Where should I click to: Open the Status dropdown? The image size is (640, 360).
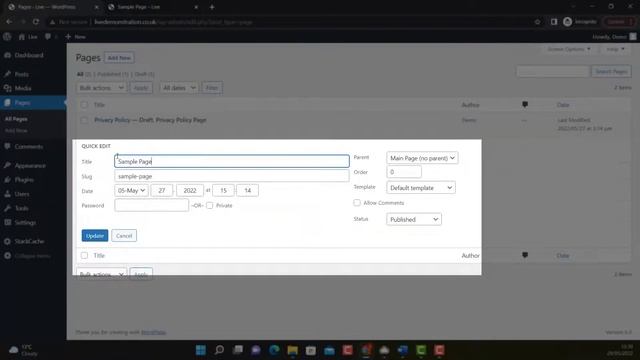click(413, 219)
